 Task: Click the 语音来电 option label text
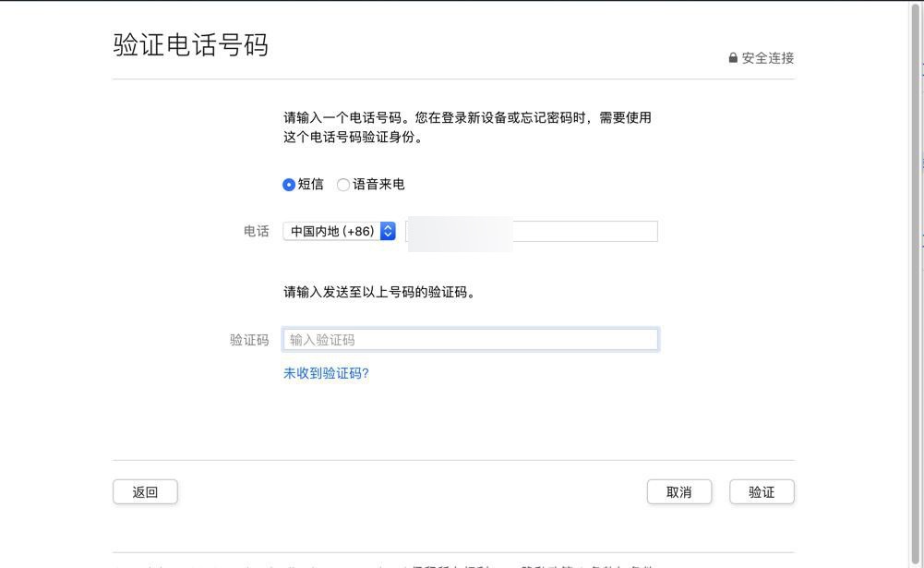(x=378, y=184)
